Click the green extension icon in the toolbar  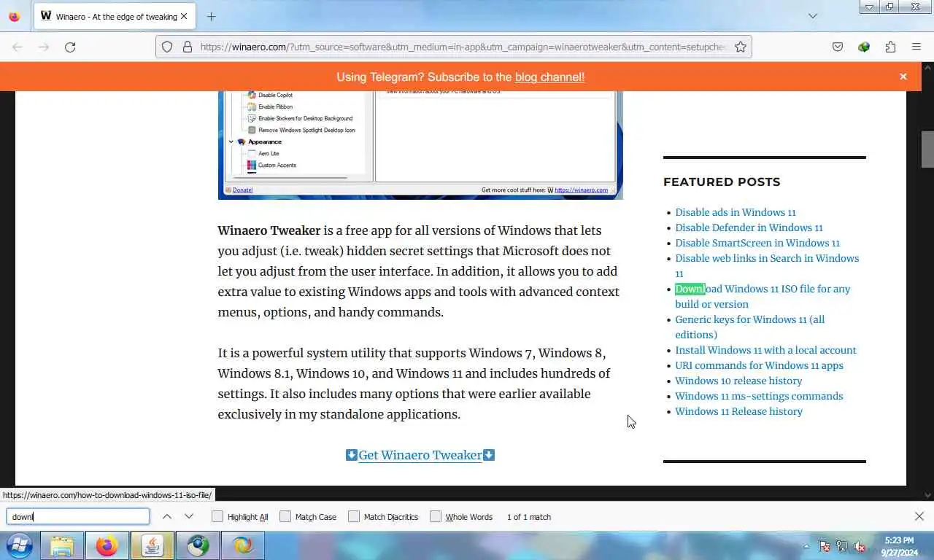(x=864, y=47)
